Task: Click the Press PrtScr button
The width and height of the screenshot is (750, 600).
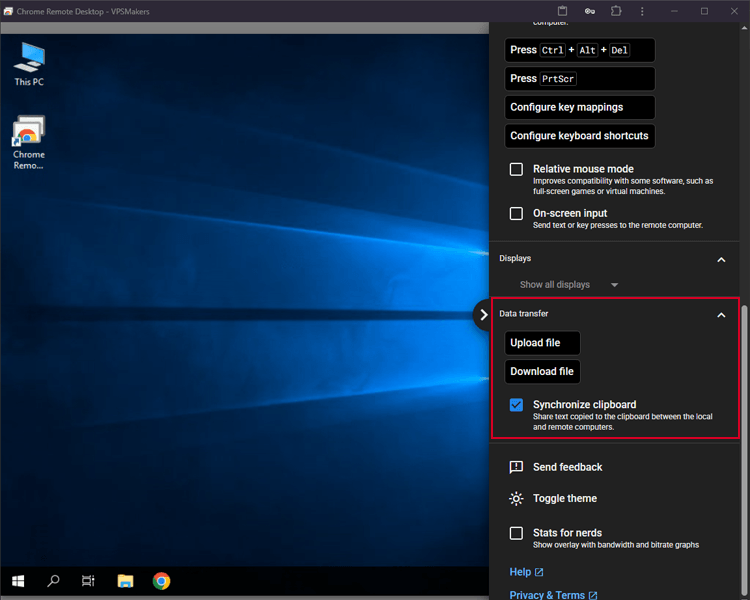Action: tap(580, 78)
